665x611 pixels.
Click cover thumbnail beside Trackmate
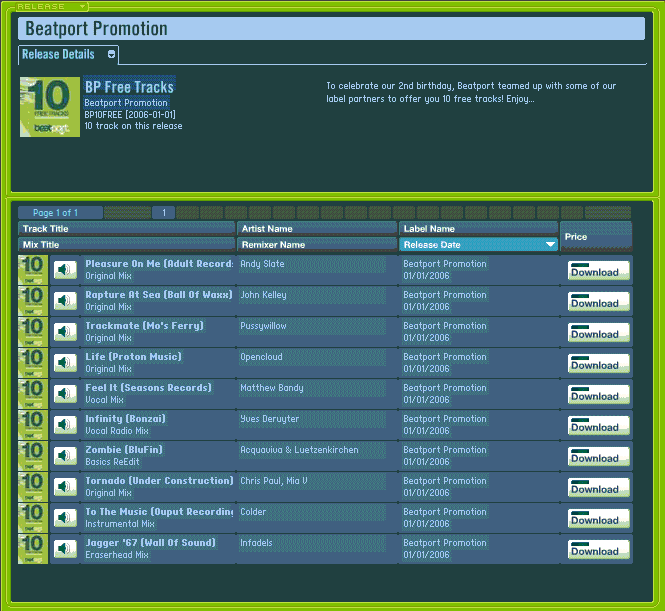(33, 332)
